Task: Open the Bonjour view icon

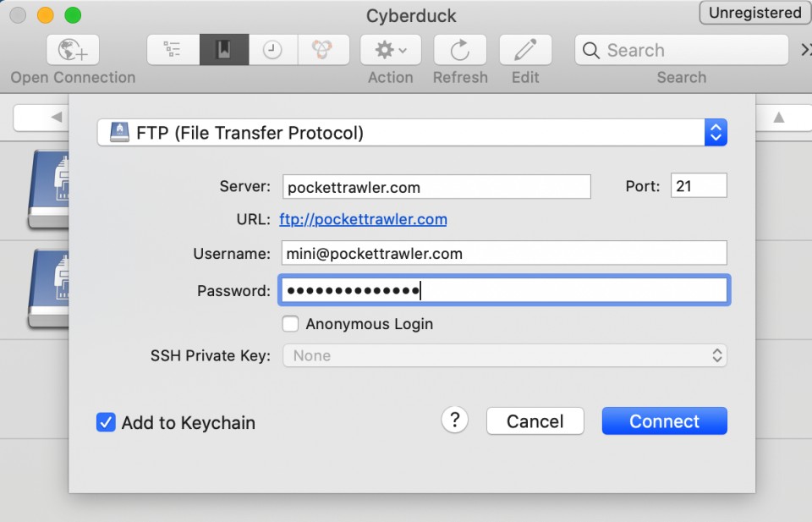Action: pos(323,50)
